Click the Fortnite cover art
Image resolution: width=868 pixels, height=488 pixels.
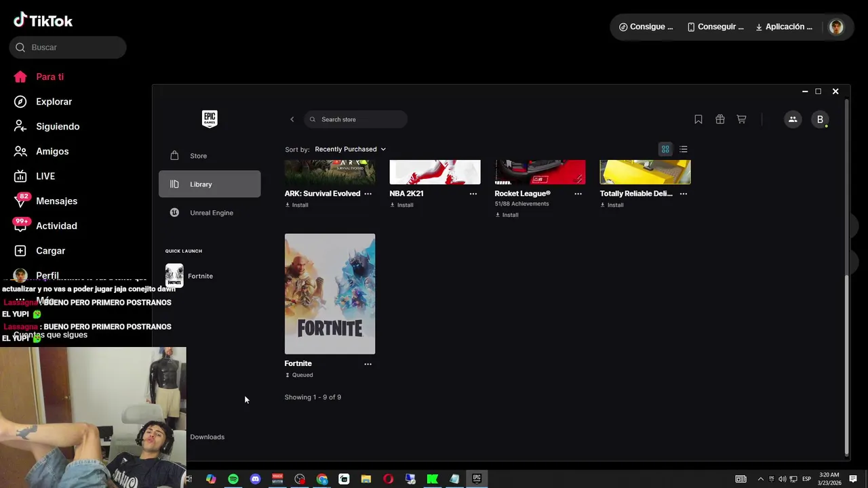[x=330, y=293]
